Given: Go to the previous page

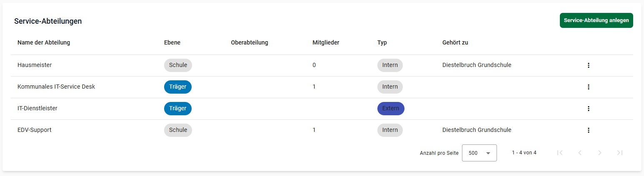Looking at the screenshot, I should (x=580, y=153).
